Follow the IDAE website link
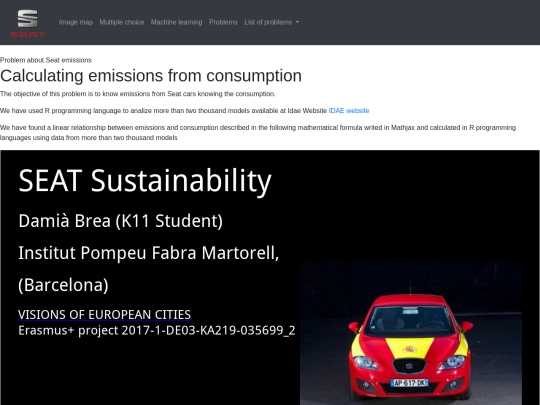 [x=349, y=111]
